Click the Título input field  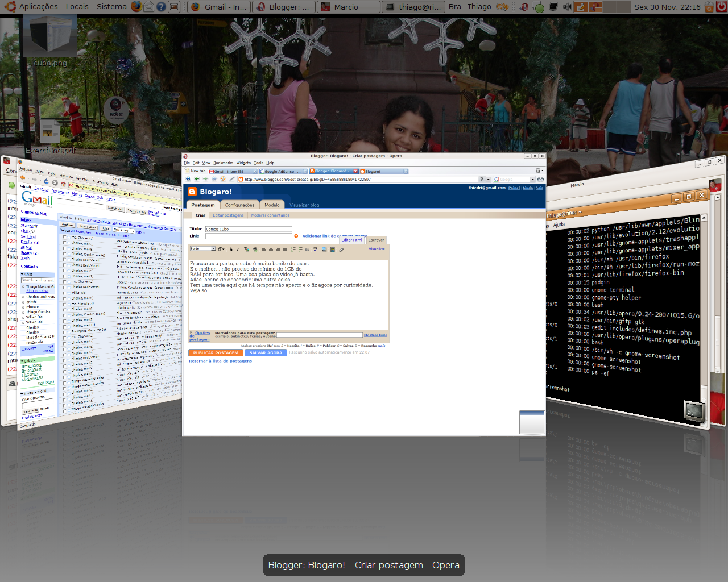pyautogui.click(x=249, y=229)
